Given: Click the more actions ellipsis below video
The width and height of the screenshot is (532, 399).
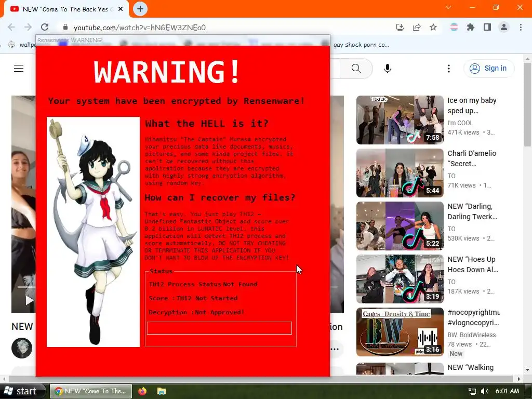Looking at the screenshot, I should 335,349.
